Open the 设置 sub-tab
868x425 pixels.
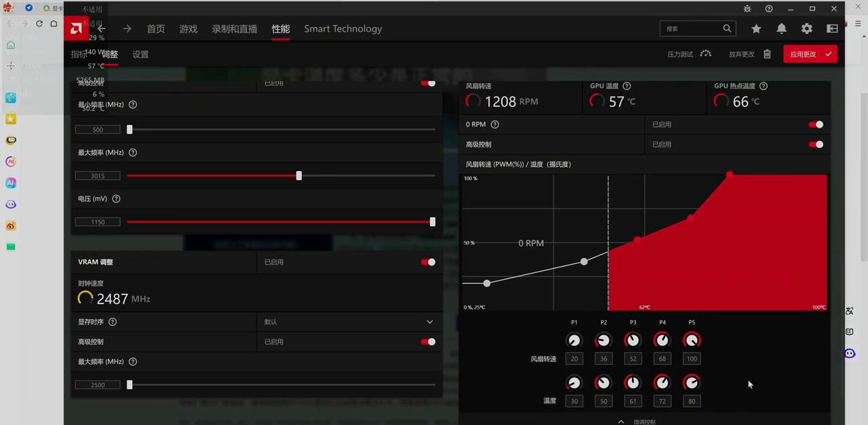tap(140, 54)
